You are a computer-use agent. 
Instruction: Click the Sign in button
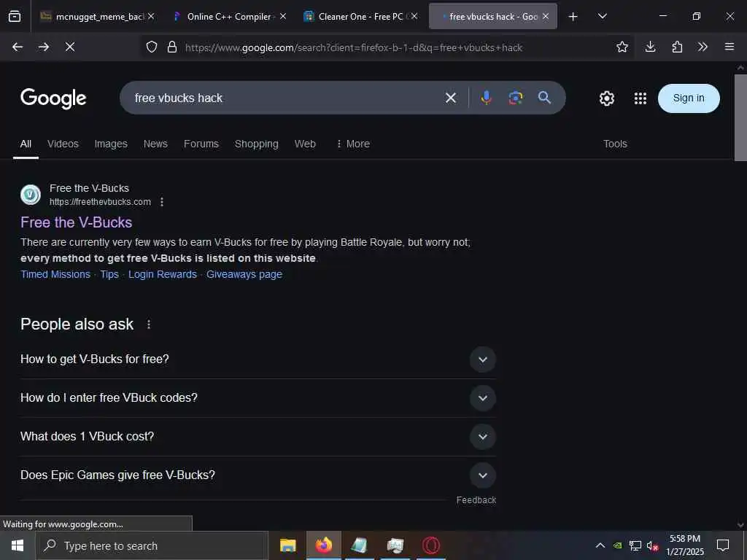pos(689,98)
